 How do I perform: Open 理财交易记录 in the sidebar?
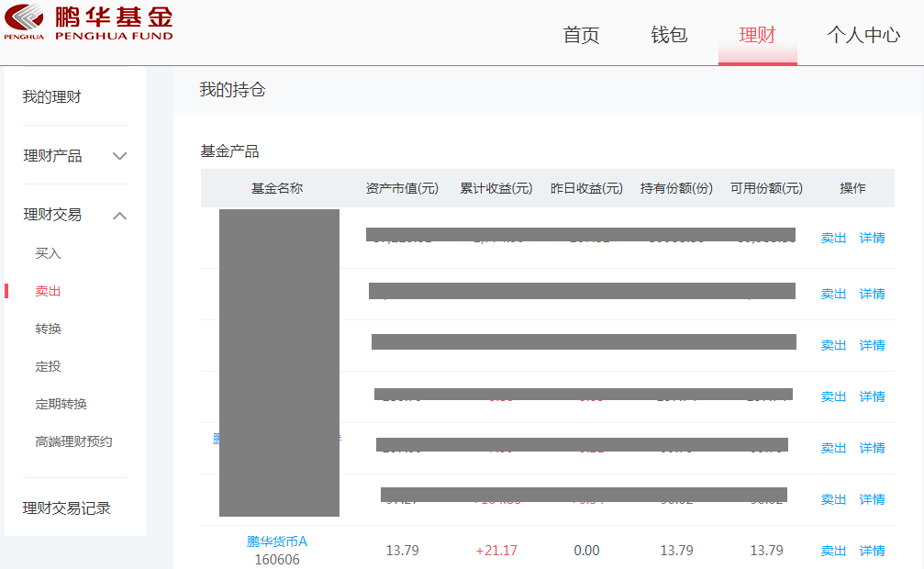tap(67, 508)
